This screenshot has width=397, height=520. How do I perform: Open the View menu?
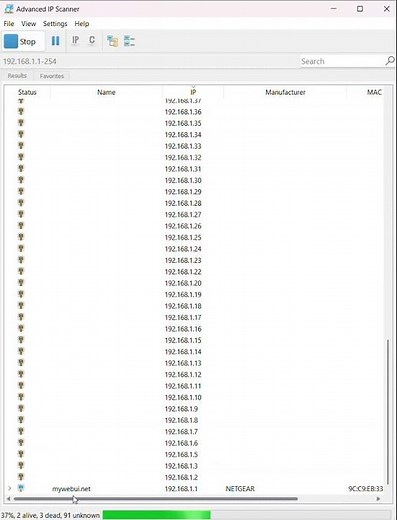(28, 24)
